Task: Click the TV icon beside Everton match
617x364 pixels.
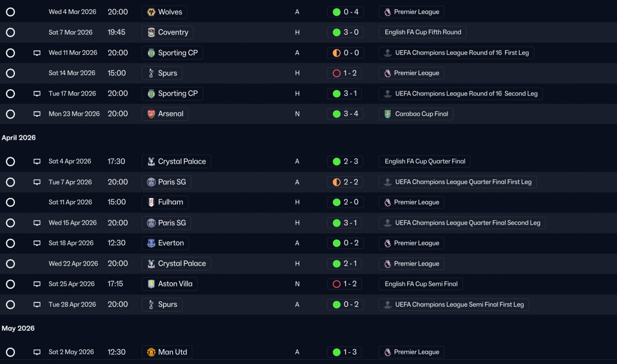Action: click(x=37, y=243)
